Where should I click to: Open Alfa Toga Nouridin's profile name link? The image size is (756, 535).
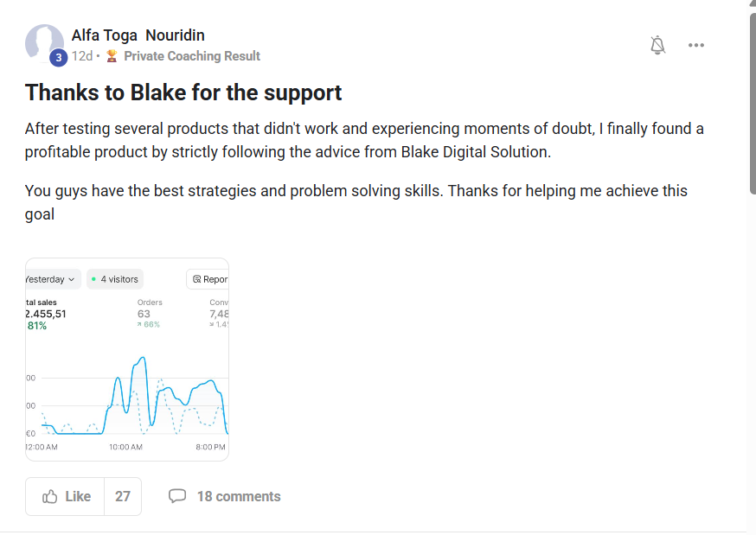138,35
